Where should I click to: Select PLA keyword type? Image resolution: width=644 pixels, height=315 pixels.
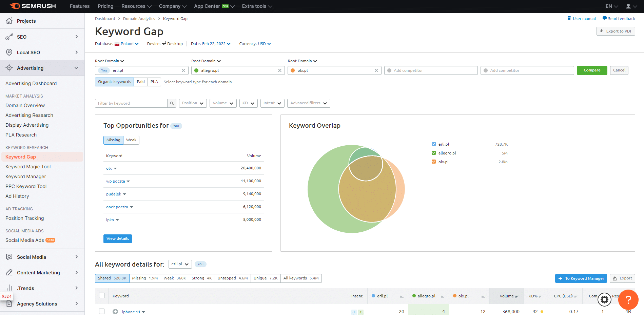click(154, 82)
